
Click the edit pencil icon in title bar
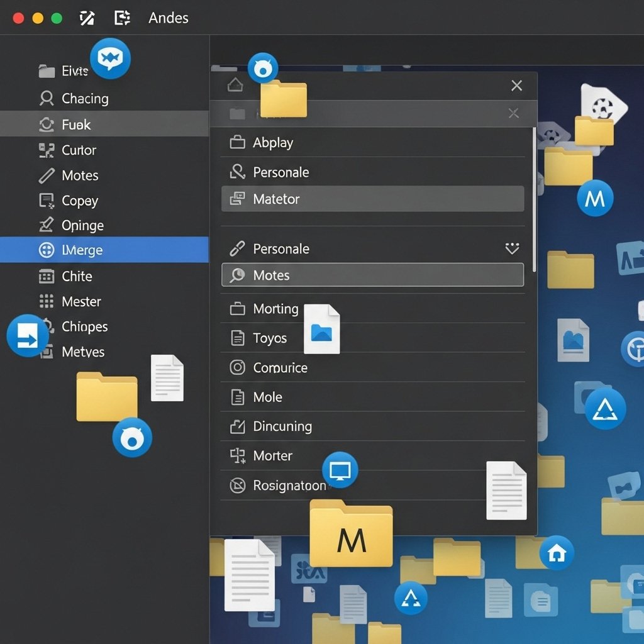pos(87,18)
